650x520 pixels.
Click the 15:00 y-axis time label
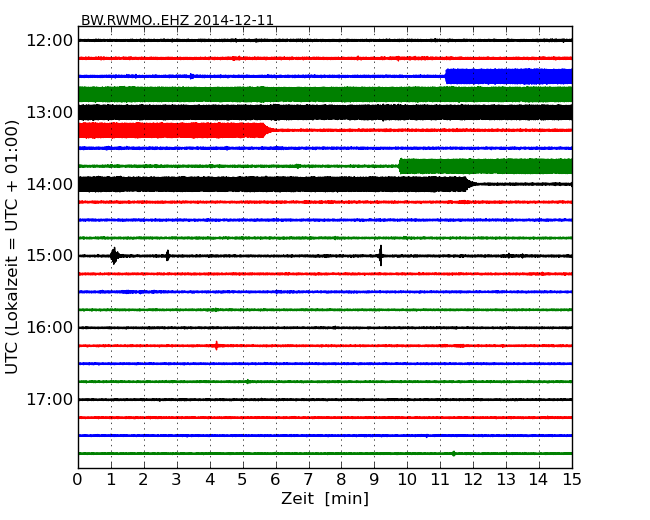tap(49, 256)
